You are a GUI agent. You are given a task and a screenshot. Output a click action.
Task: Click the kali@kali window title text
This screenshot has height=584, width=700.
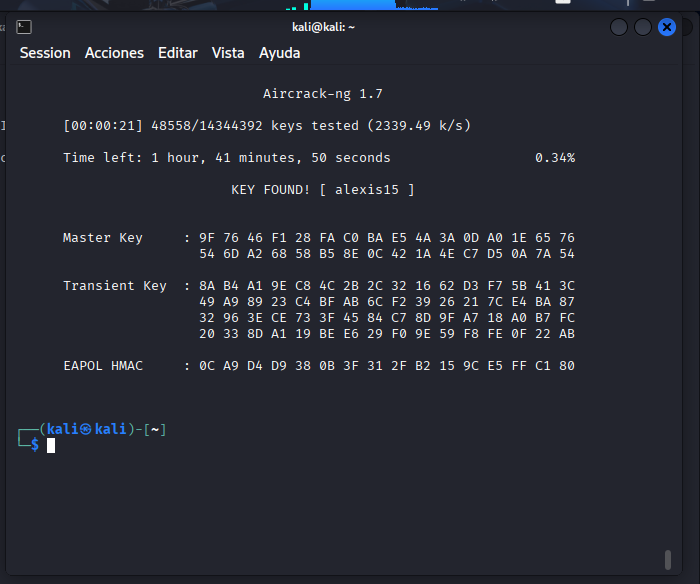tap(323, 27)
